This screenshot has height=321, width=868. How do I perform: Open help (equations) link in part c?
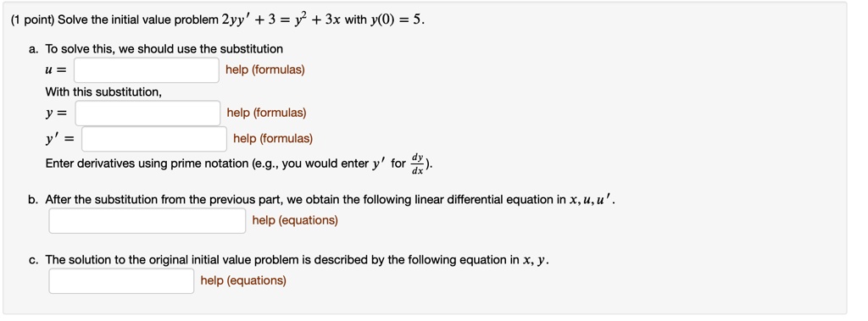(243, 280)
